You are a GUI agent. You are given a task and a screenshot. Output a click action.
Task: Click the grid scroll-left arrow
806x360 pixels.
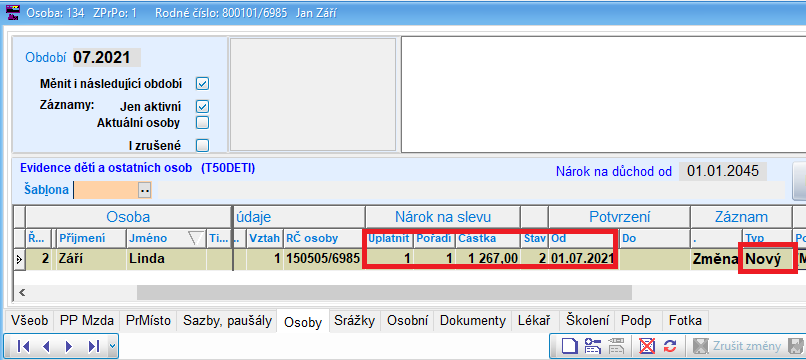coord(21,292)
